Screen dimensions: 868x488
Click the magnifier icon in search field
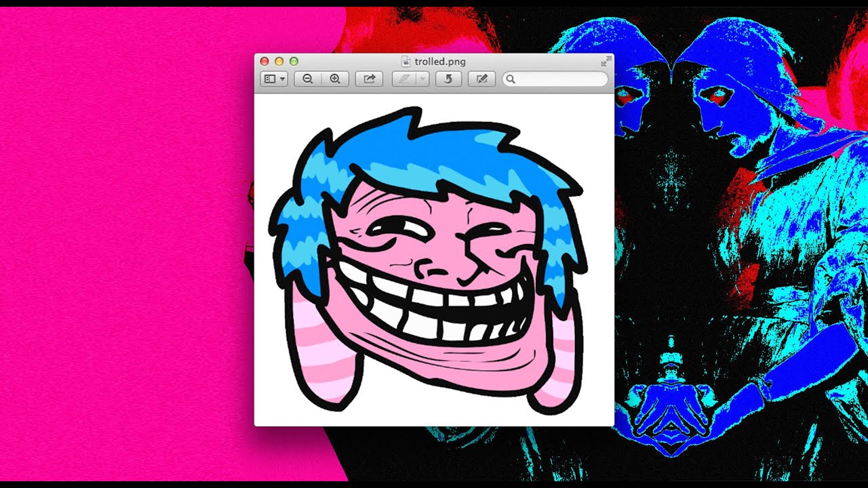coord(511,79)
